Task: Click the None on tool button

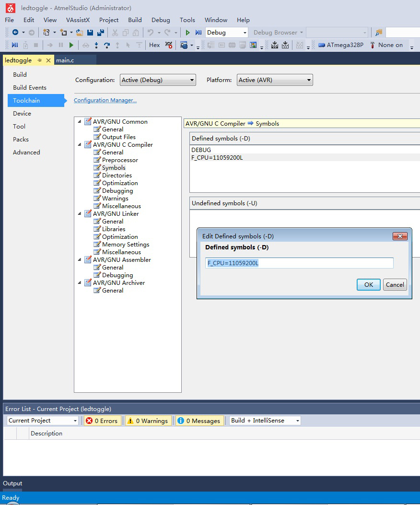Action: coord(386,45)
